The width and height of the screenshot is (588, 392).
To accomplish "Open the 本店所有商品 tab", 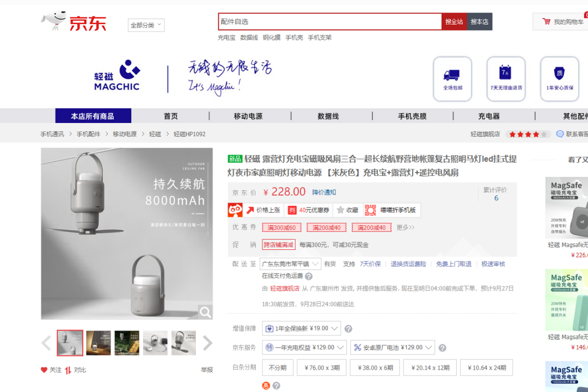I will (x=93, y=116).
